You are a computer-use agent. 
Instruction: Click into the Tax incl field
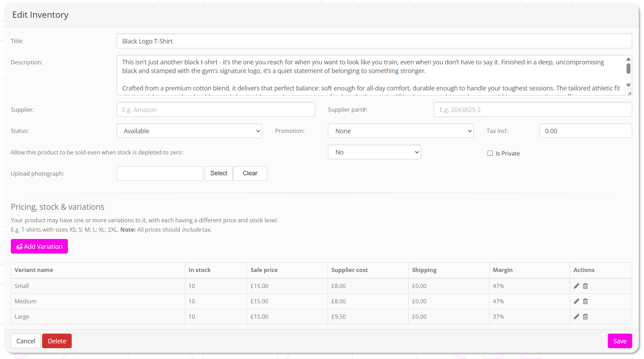(x=585, y=131)
